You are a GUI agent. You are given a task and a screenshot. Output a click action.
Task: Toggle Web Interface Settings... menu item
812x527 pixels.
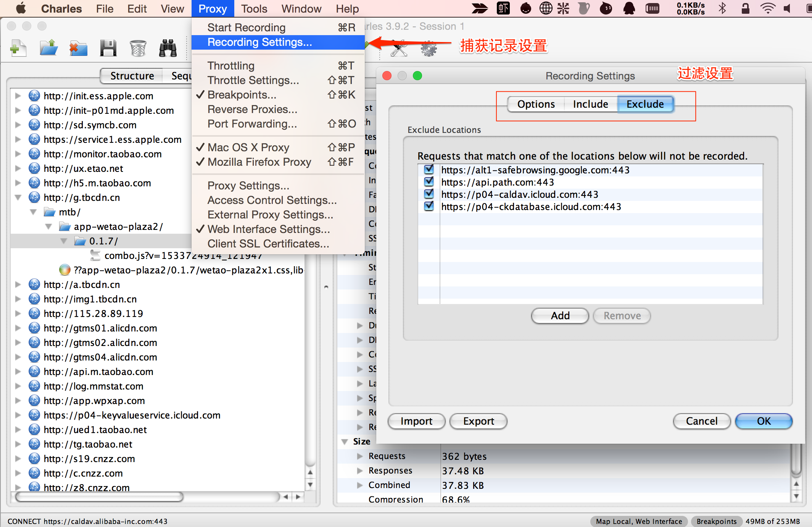click(x=278, y=229)
